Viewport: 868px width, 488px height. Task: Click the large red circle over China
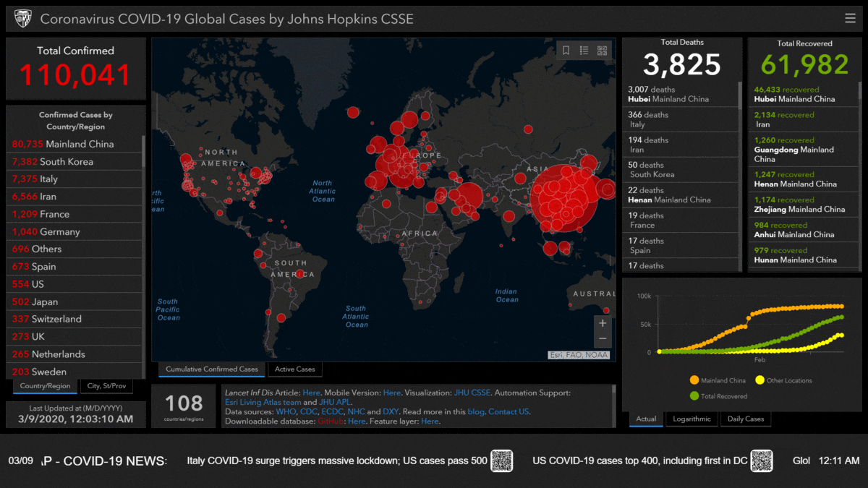[564, 199]
